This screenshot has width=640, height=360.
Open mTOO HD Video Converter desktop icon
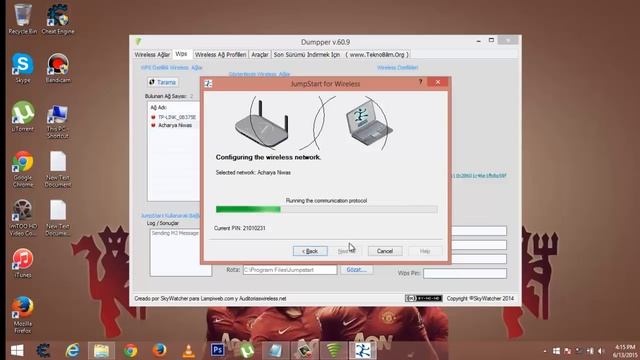pyautogui.click(x=22, y=218)
